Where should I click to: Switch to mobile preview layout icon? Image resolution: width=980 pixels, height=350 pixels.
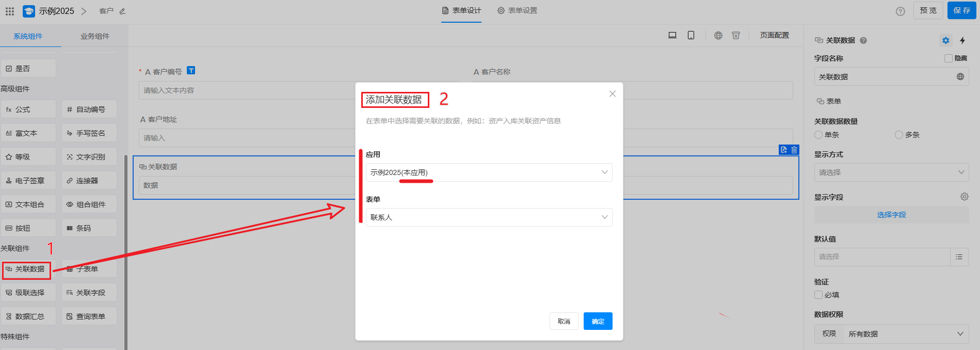pyautogui.click(x=690, y=35)
